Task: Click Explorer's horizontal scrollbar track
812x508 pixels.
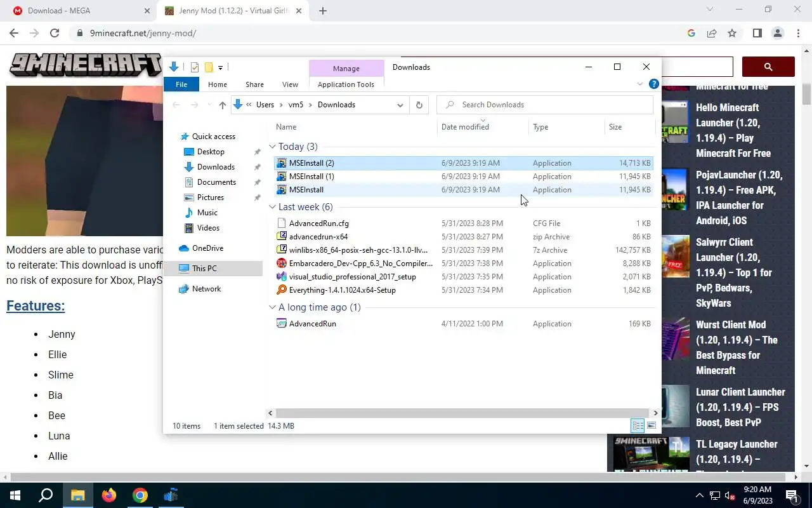Action: click(x=462, y=413)
